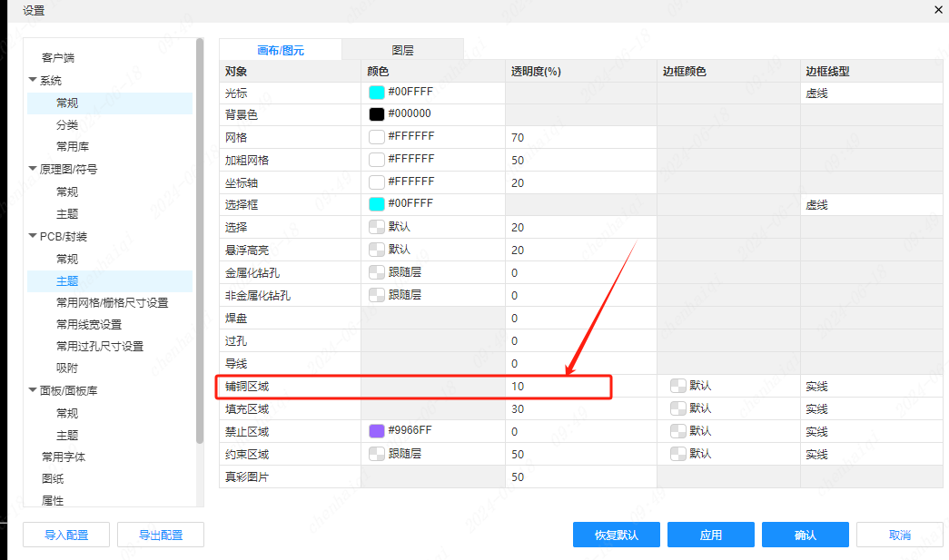Viewport: 949px width, 560px height.
Task: Select 常用线宽设置 in the sidebar
Action: tap(89, 325)
